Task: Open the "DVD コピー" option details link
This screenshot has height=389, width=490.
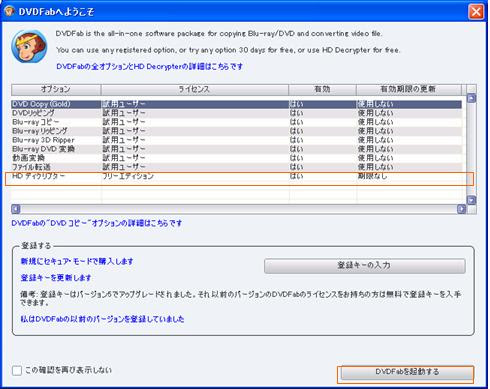Action: (97, 223)
